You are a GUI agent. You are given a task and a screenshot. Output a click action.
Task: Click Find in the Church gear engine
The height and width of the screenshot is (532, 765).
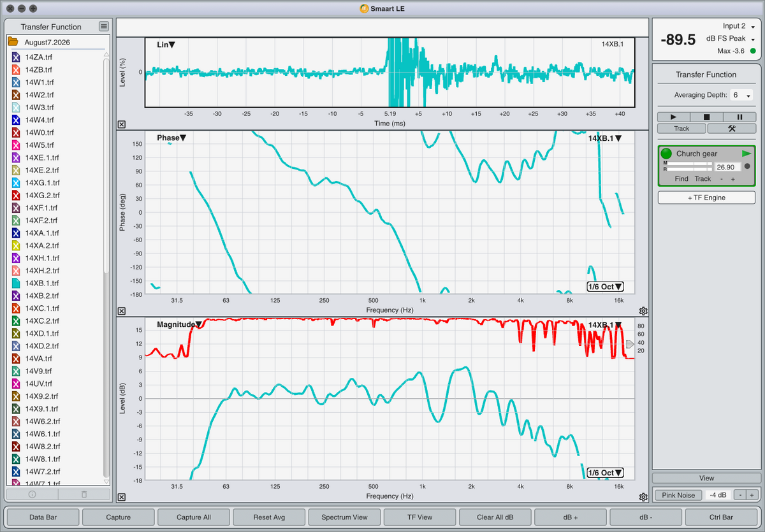click(x=681, y=179)
